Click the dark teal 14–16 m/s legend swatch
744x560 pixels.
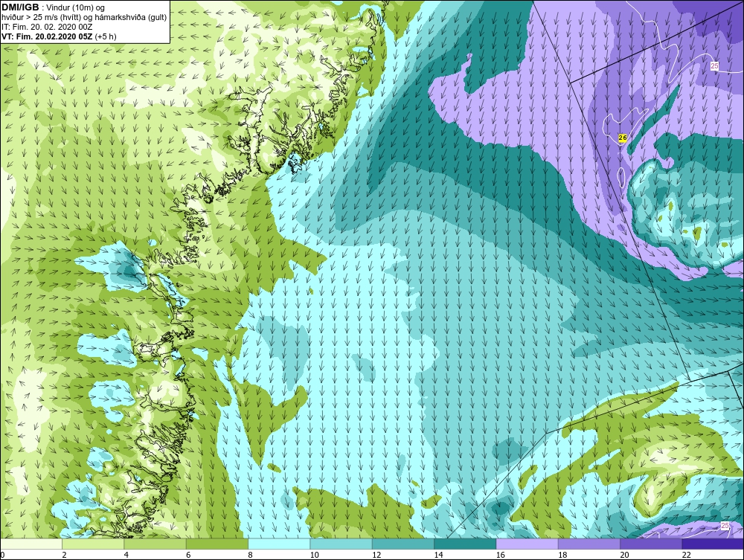point(465,544)
